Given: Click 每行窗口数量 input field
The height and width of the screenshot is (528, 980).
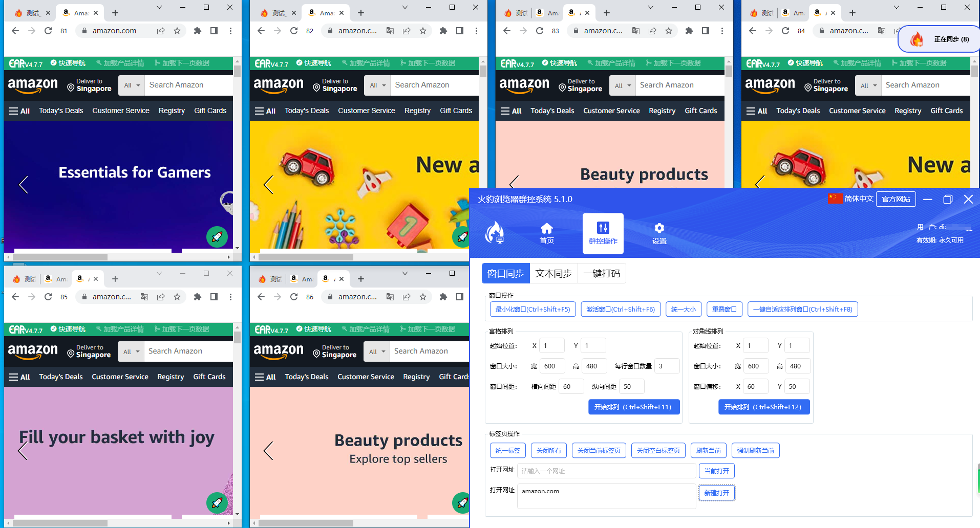Looking at the screenshot, I should point(668,366).
